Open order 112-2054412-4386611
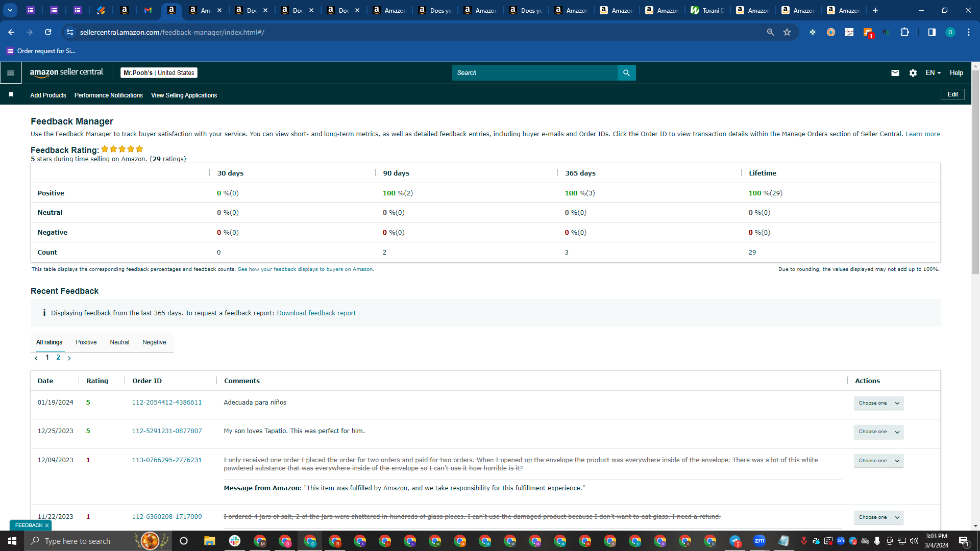The height and width of the screenshot is (551, 980). click(167, 403)
